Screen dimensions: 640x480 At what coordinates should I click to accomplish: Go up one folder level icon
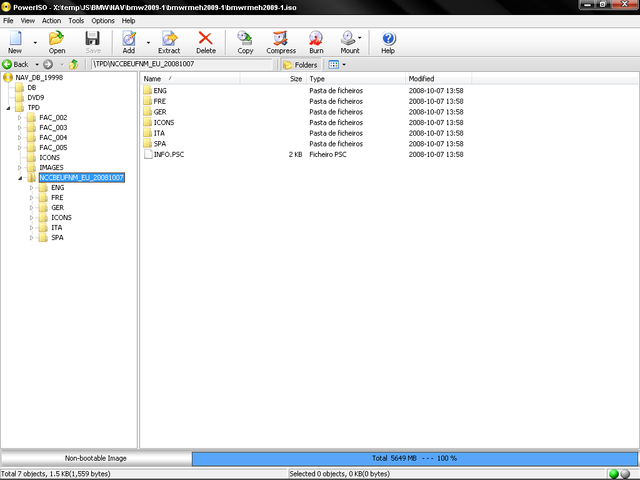[x=73, y=64]
